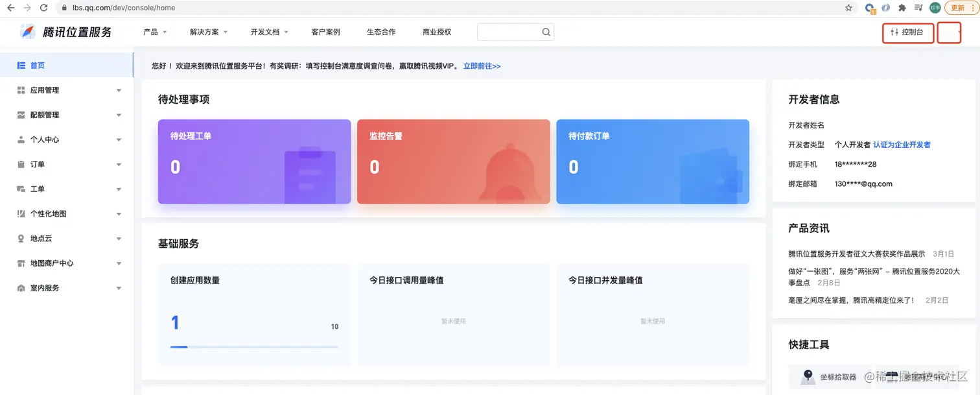Click the 订单 clipboard icon
The width and height of the screenshot is (980, 395).
tap(21, 164)
